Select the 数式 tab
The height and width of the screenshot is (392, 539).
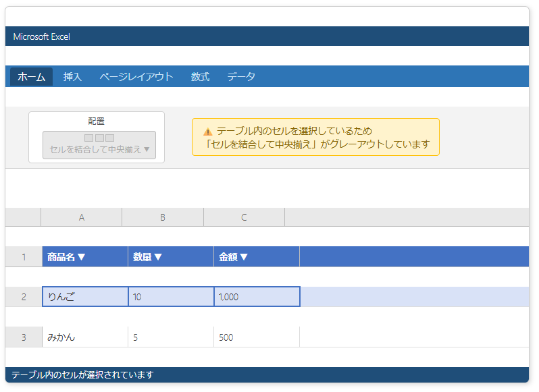coord(200,77)
